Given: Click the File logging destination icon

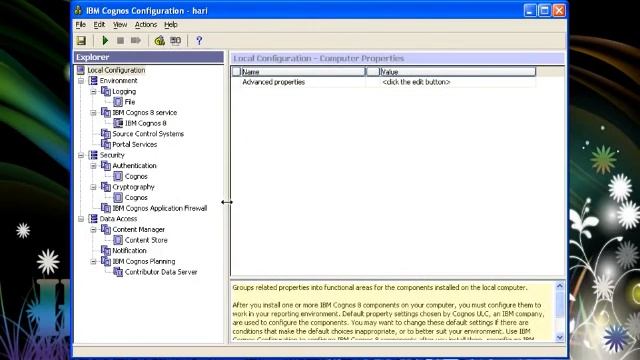Looking at the screenshot, I should pos(118,102).
